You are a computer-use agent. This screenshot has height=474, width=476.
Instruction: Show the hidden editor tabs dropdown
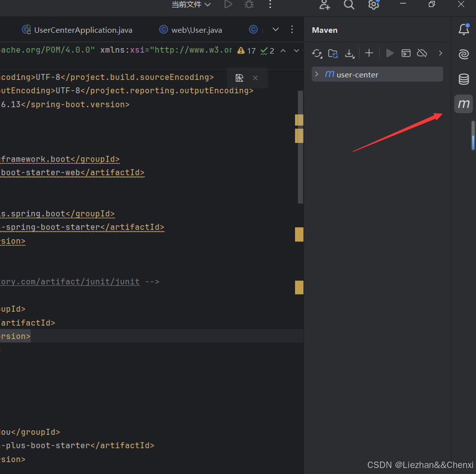click(276, 29)
